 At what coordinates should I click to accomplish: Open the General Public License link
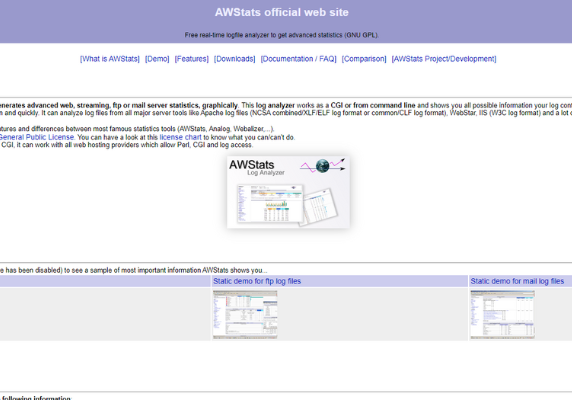[x=36, y=137]
